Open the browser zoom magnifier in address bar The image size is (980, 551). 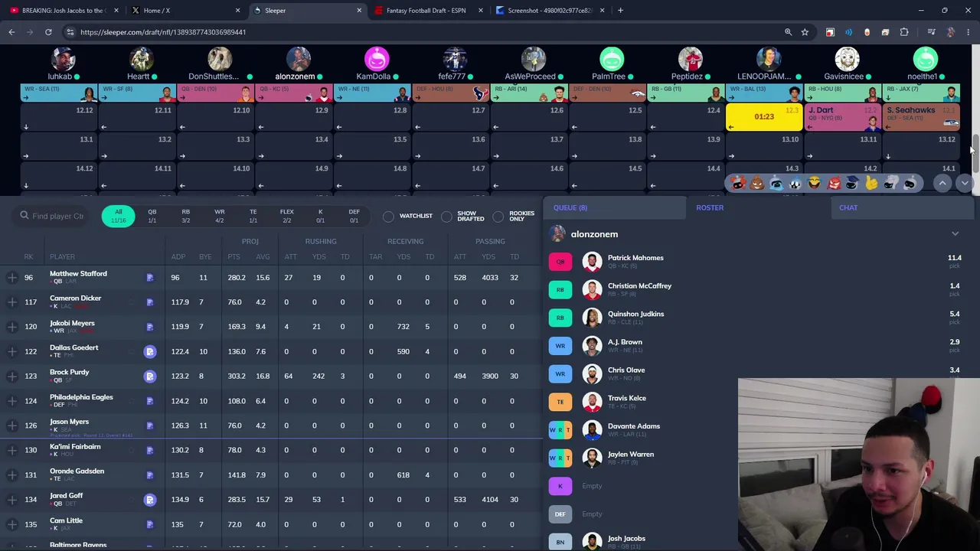point(788,32)
